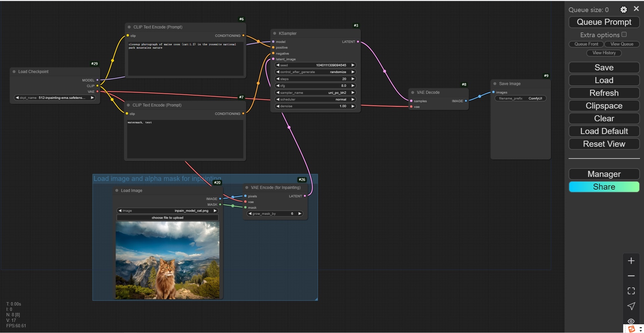Save the workflow with the Save button
Viewport: 644px width, 333px height.
pos(604,68)
